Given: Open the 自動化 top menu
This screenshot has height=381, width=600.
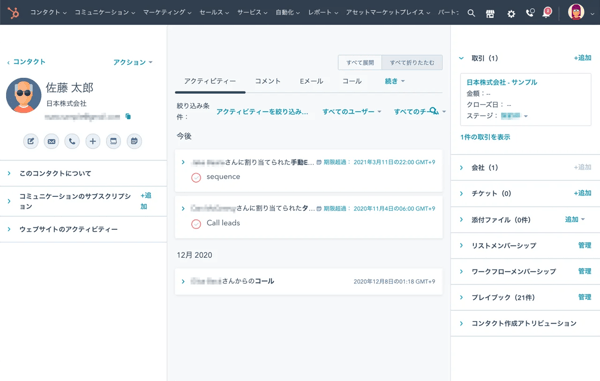Looking at the screenshot, I should pos(288,13).
